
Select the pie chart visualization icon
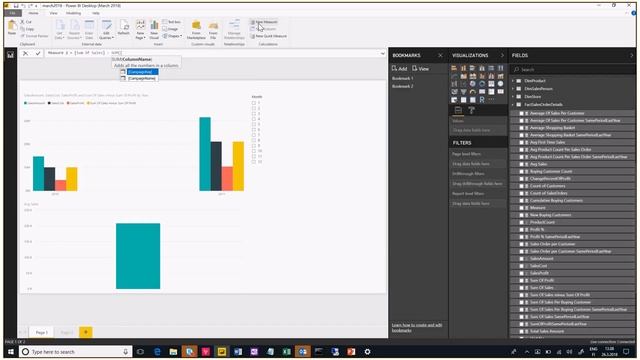[x=473, y=84]
